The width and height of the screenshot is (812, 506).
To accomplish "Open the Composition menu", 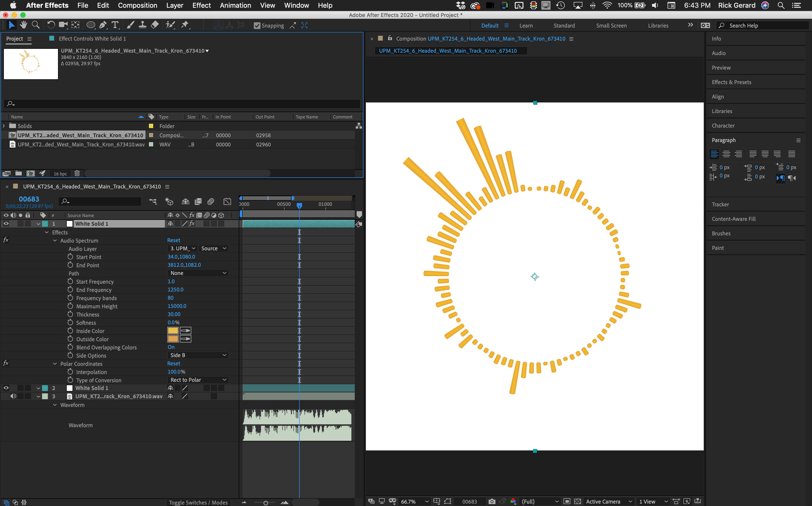I will click(x=137, y=5).
